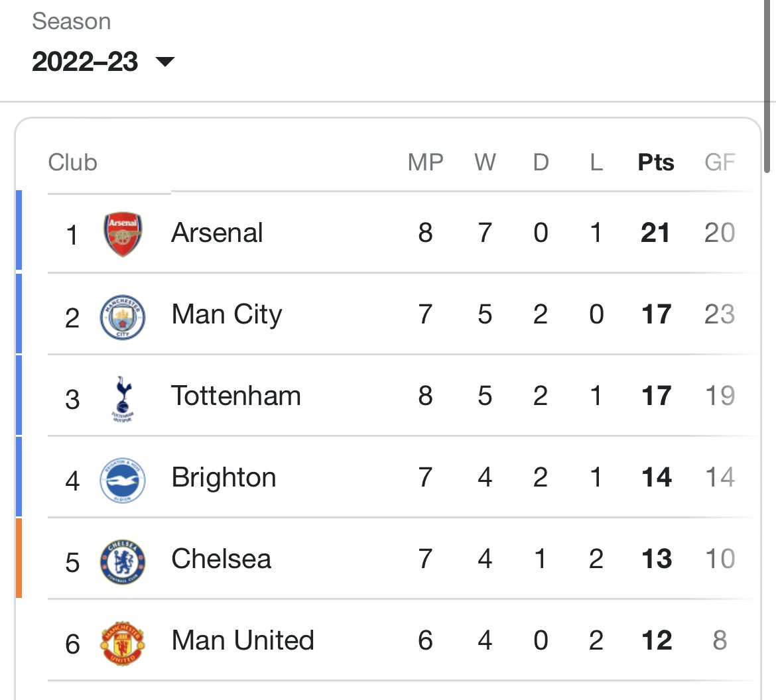Click the Arsenal club crest

click(x=123, y=234)
